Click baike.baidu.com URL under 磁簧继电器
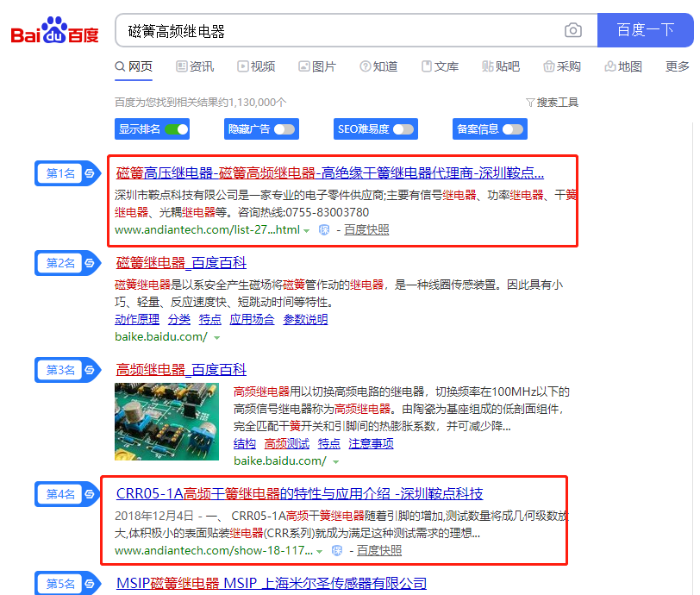 [x=161, y=337]
